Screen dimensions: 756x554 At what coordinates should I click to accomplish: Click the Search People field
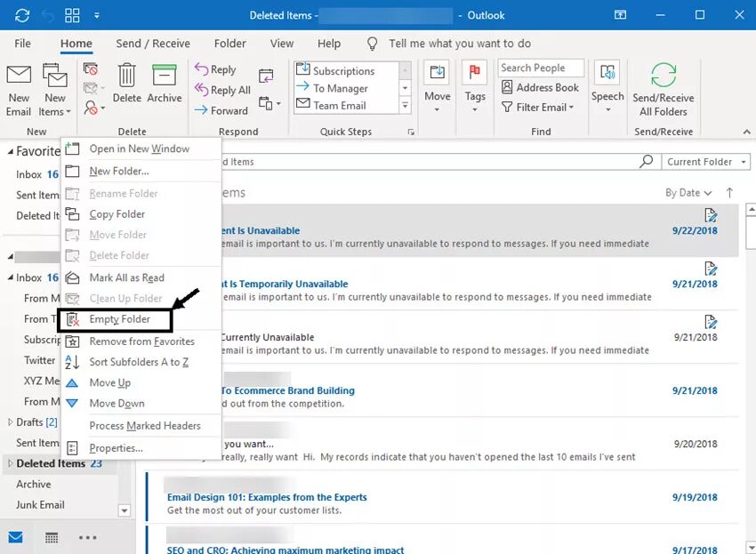tap(541, 68)
